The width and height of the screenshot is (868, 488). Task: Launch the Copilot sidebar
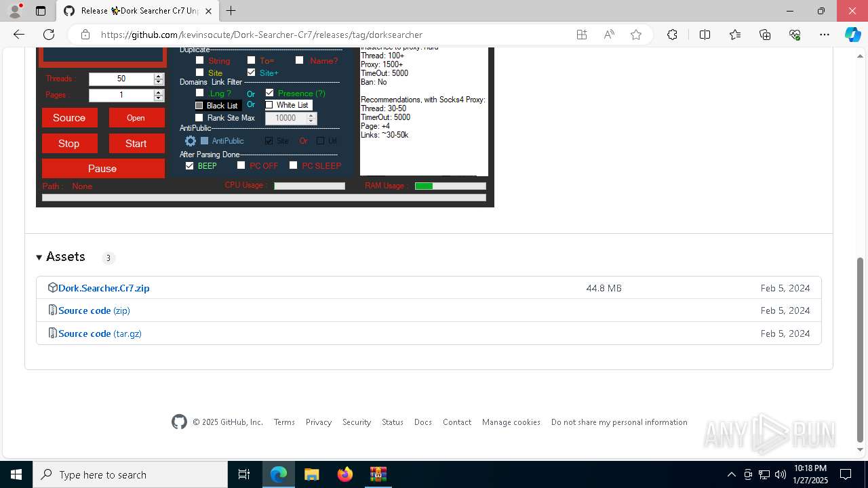[x=852, y=35]
